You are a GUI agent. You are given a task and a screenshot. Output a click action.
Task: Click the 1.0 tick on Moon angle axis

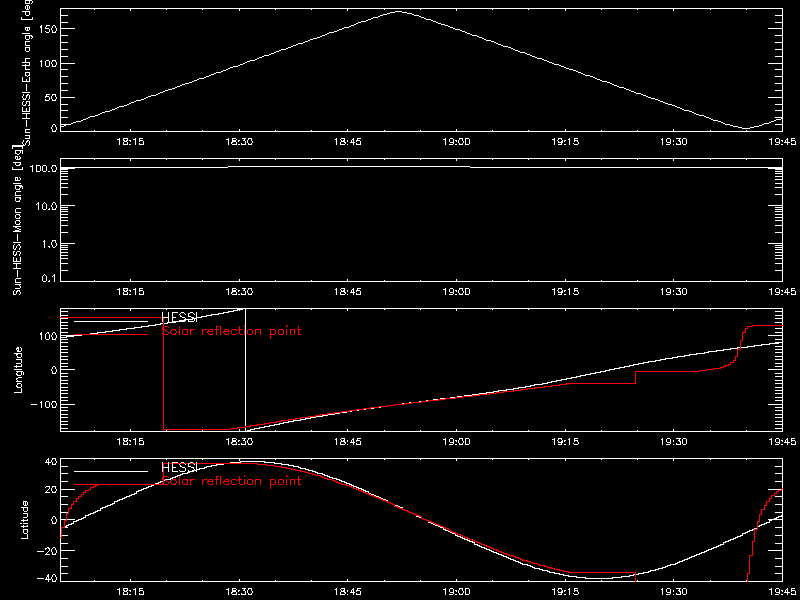click(49, 243)
